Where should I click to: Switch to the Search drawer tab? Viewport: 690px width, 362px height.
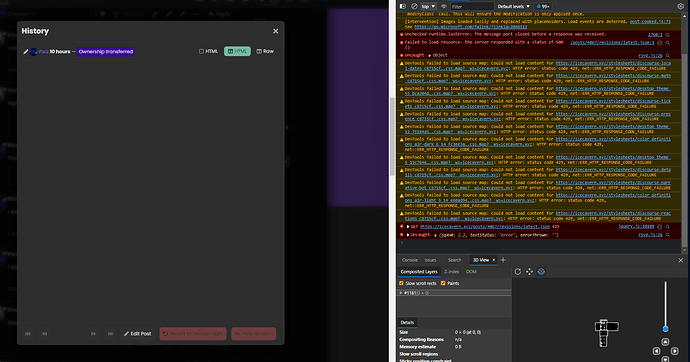(x=454, y=260)
